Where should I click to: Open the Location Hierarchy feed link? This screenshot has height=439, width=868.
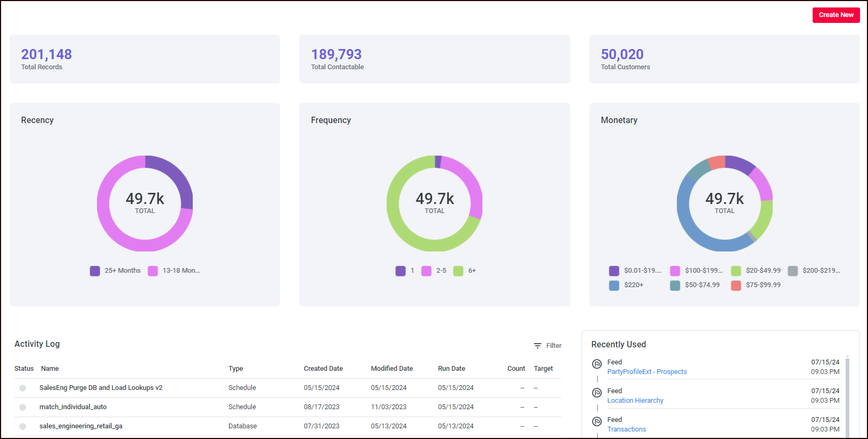pos(635,401)
